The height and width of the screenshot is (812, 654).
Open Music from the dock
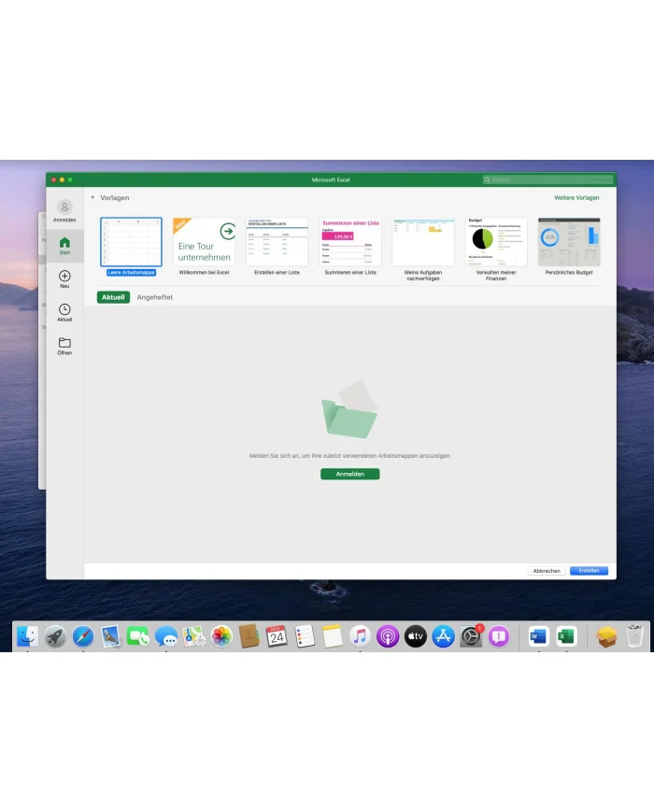(x=360, y=636)
